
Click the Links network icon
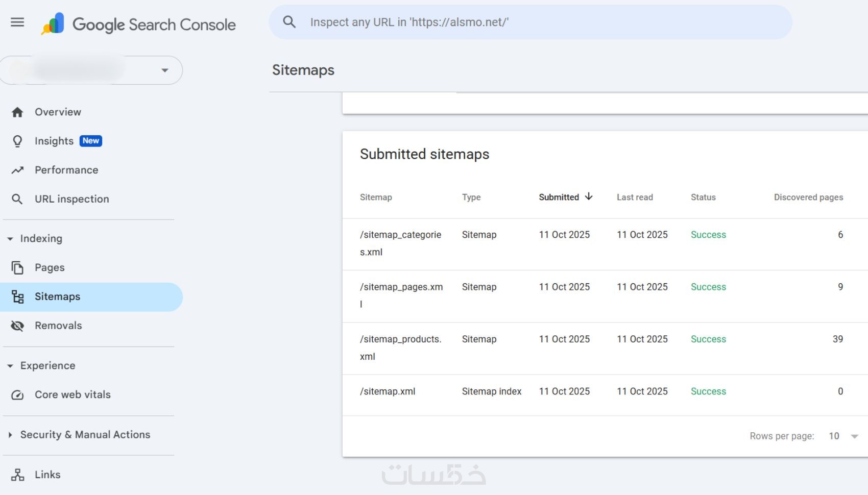click(17, 475)
